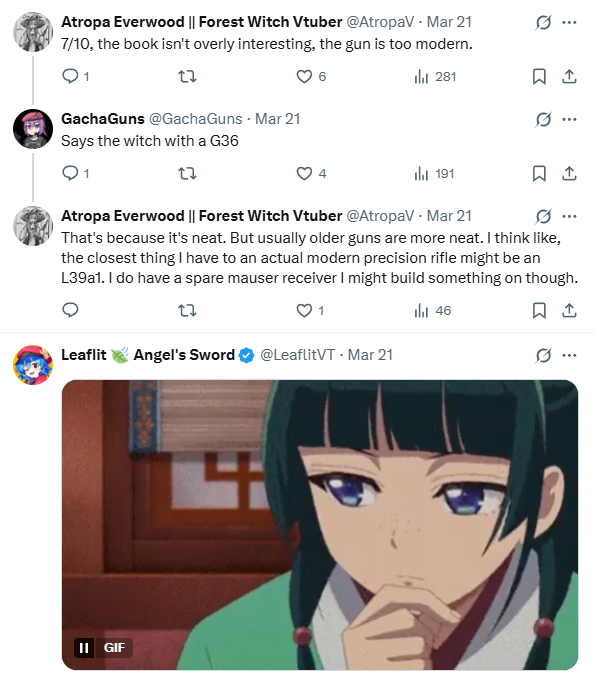Open Leaflit's profile avatar
595x674 pixels.
[x=33, y=365]
